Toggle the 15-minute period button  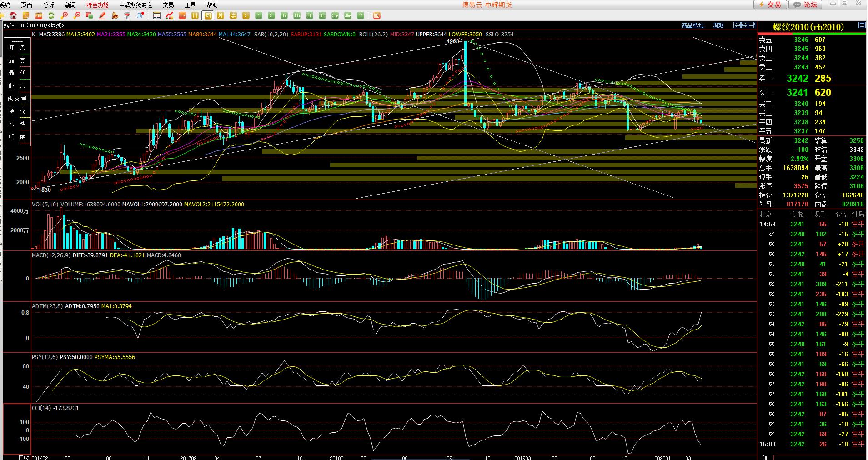[297, 15]
